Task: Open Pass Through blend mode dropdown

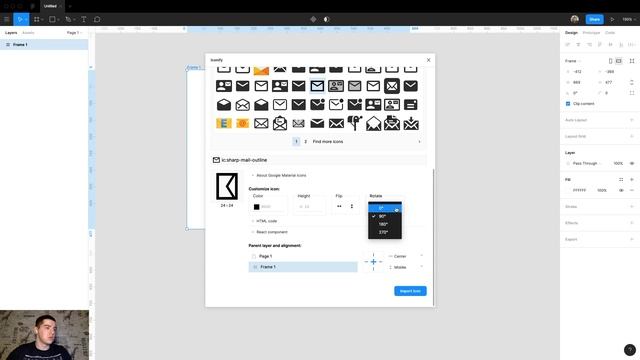Action: coord(587,163)
